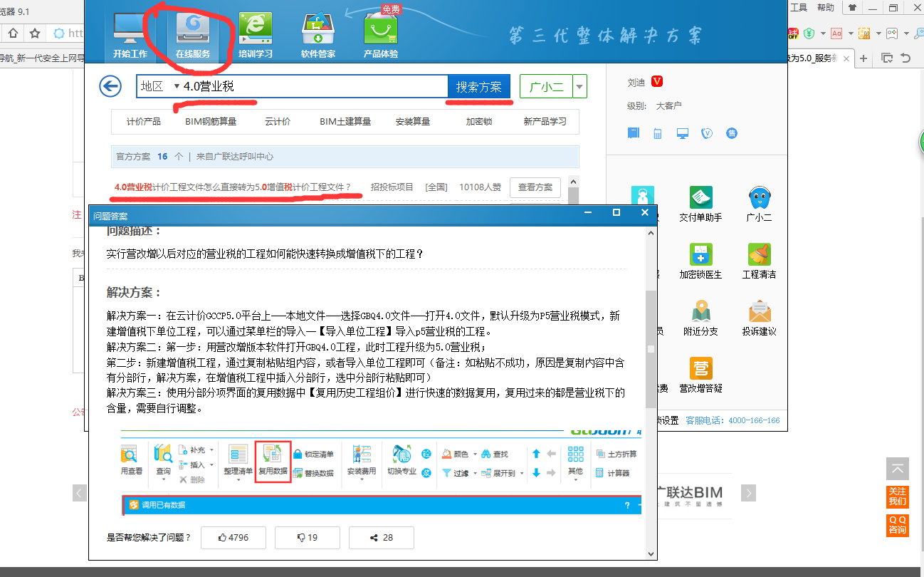Click the 查看方案 button
Viewport: 924px width, 577px height.
535,187
